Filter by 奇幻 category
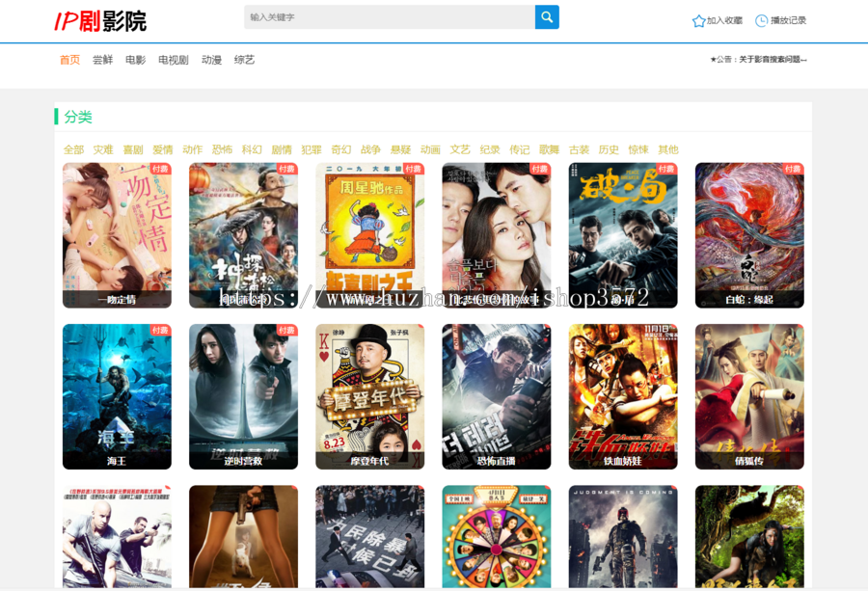This screenshot has height=591, width=868. click(341, 149)
